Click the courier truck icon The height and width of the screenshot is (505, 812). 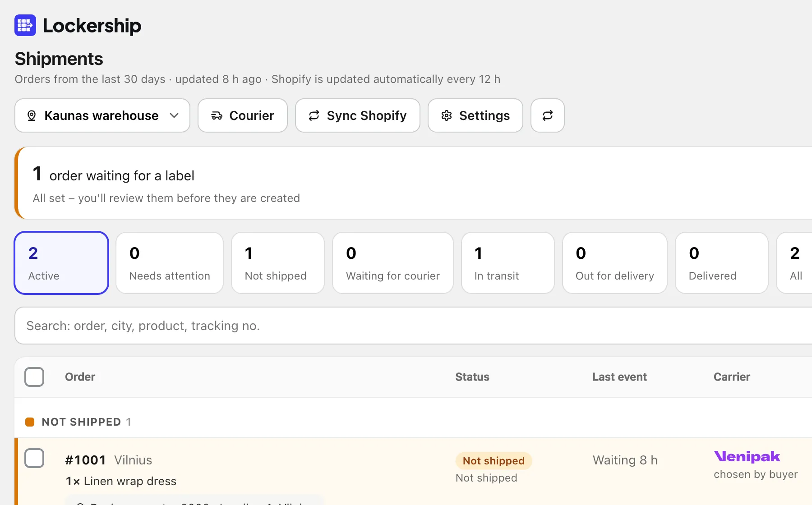coord(217,115)
